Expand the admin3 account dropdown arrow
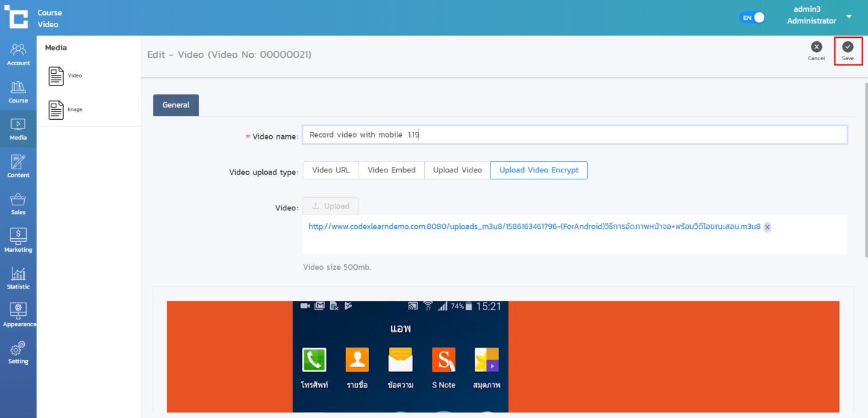868x418 pixels. click(x=849, y=17)
